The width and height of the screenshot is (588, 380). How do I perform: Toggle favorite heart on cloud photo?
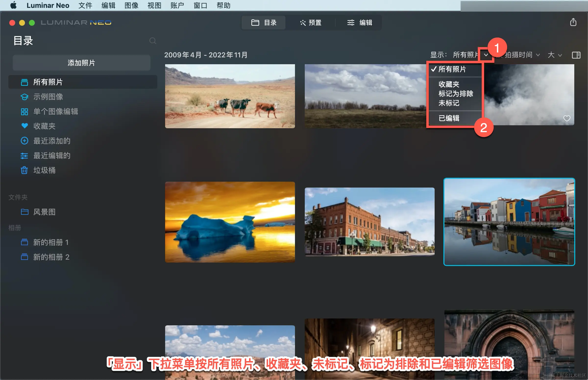tap(566, 118)
